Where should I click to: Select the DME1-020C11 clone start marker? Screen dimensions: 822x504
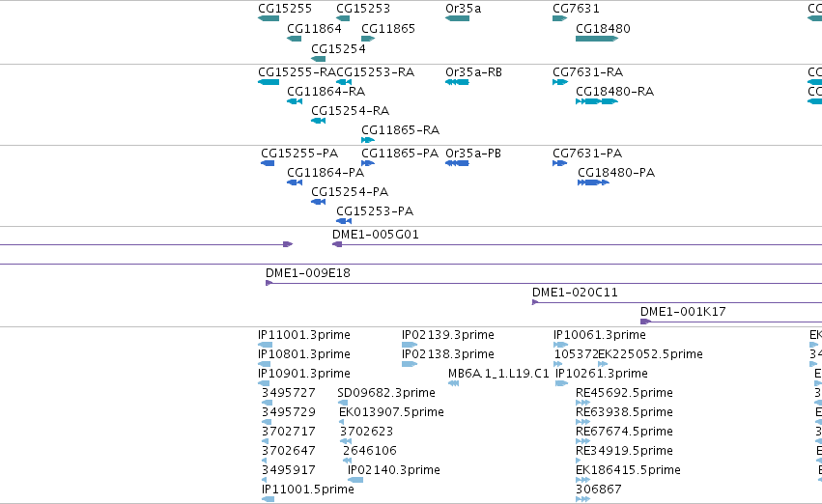tap(535, 302)
